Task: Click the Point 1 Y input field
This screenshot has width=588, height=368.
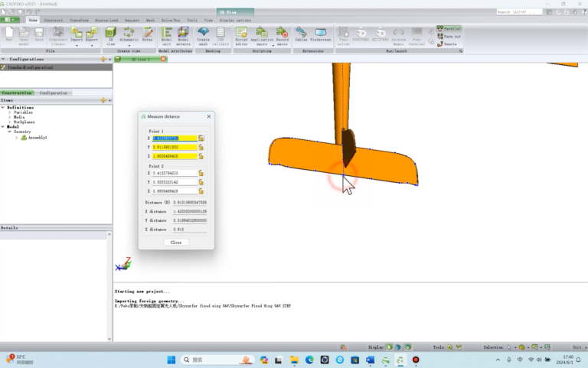Action: pyautogui.click(x=175, y=147)
